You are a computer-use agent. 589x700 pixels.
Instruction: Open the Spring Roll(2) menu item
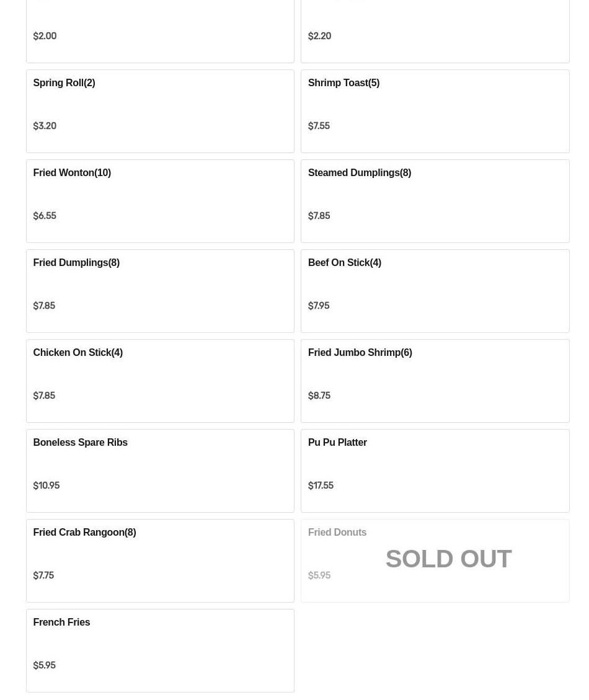coord(160,110)
